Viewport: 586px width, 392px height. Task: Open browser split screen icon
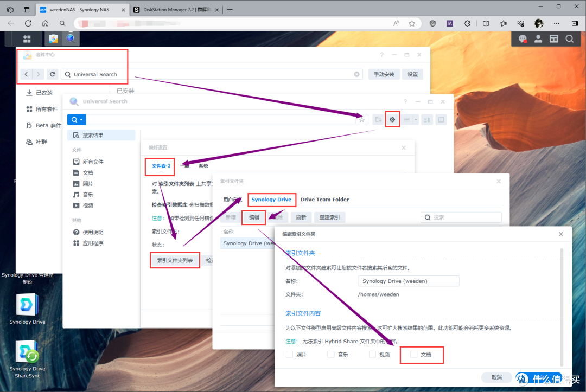(486, 23)
